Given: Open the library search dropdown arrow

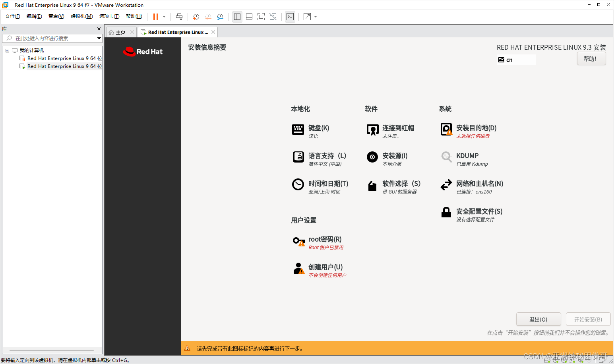Looking at the screenshot, I should point(99,38).
